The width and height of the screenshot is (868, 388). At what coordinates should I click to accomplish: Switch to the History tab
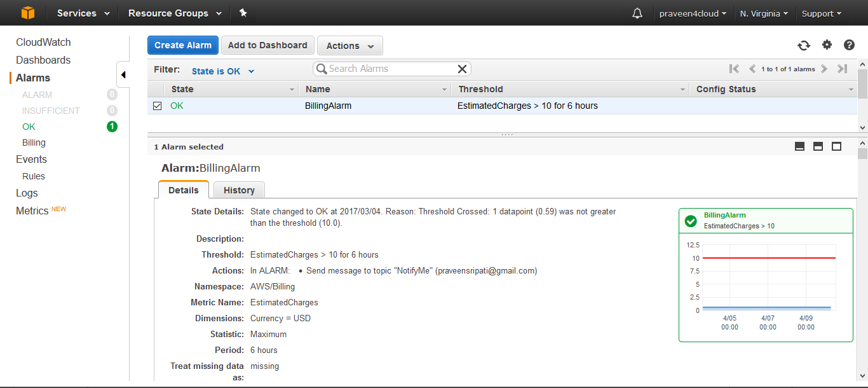tap(239, 190)
